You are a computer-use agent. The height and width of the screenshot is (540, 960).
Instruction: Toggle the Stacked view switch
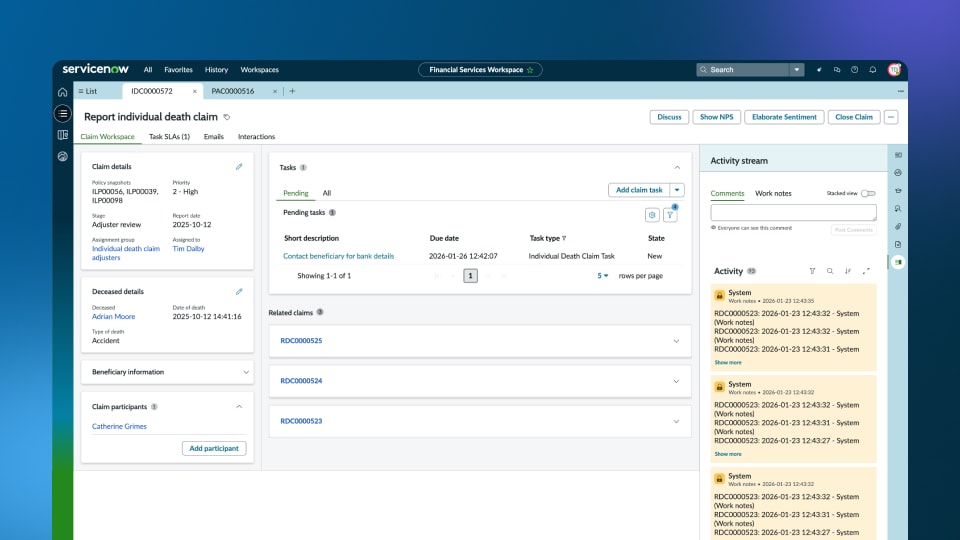pos(868,193)
